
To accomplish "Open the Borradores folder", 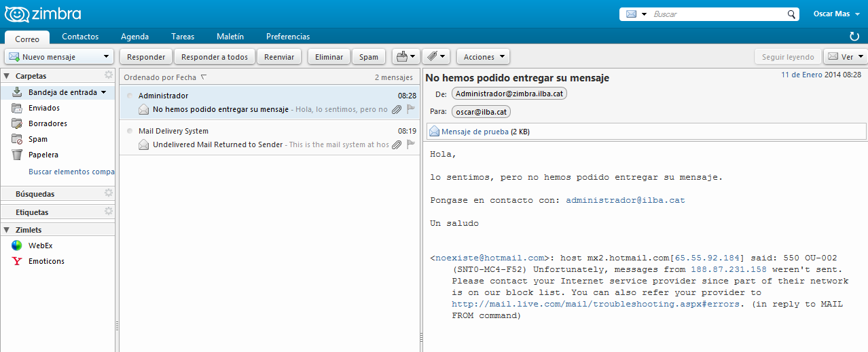I will 58,123.
